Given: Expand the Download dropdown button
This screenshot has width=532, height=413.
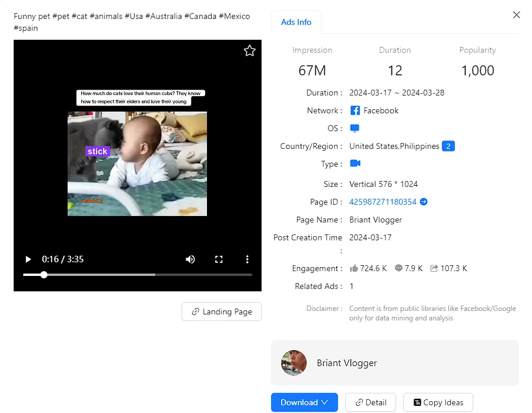Looking at the screenshot, I should tap(304, 402).
